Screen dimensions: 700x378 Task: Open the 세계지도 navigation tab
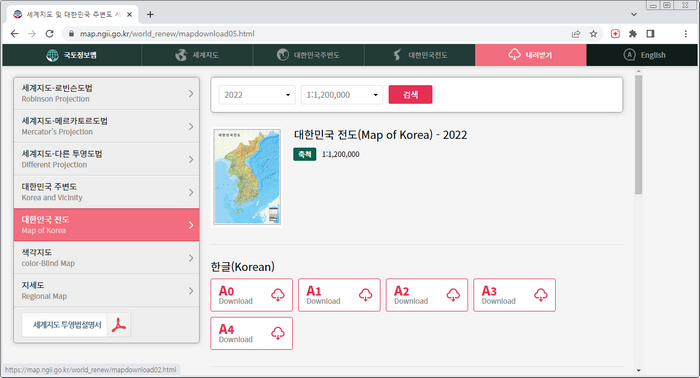click(197, 55)
